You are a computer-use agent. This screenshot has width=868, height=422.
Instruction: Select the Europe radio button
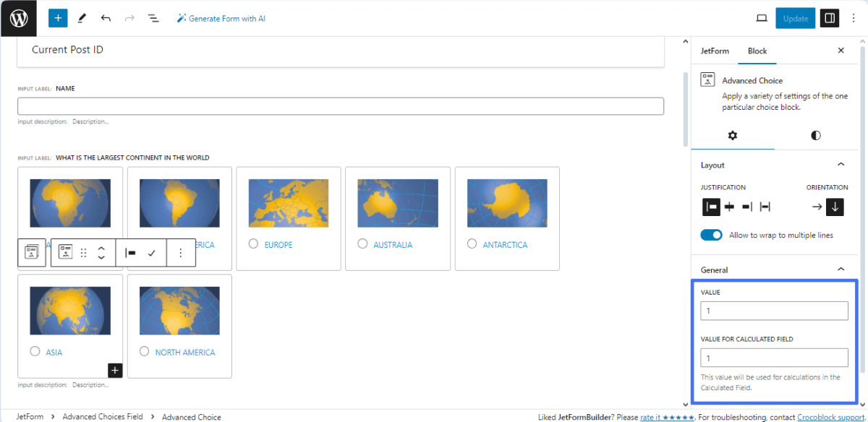click(253, 244)
